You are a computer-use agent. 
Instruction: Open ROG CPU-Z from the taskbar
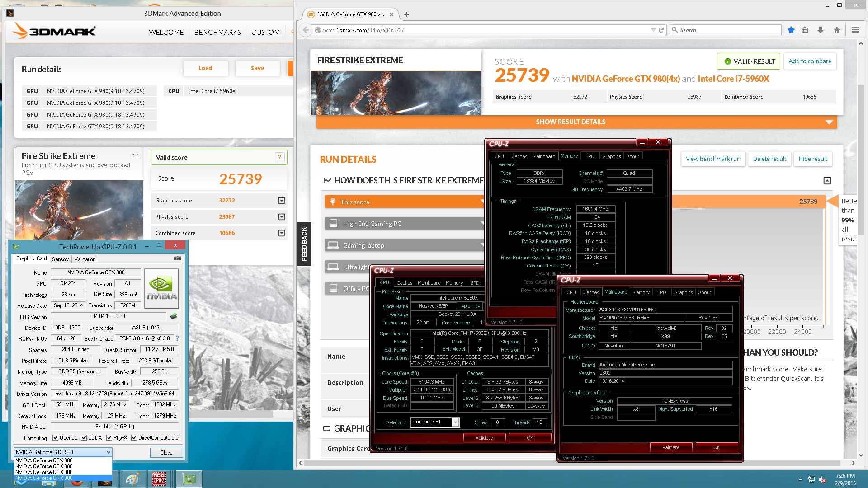tap(159, 479)
